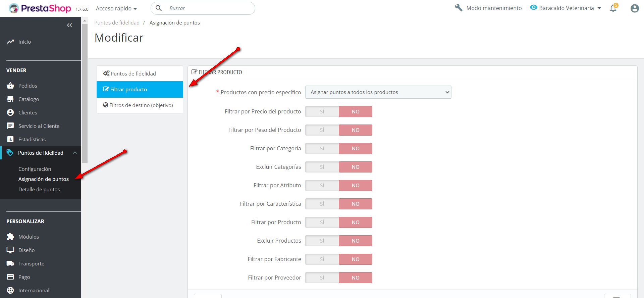The image size is (644, 298).
Task: Click the maintenance mode wrench icon
Action: [x=459, y=8]
